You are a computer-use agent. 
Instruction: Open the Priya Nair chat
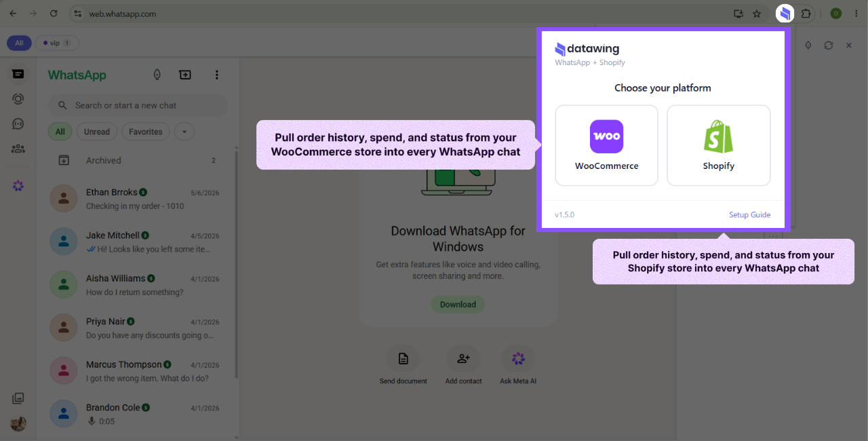click(138, 328)
